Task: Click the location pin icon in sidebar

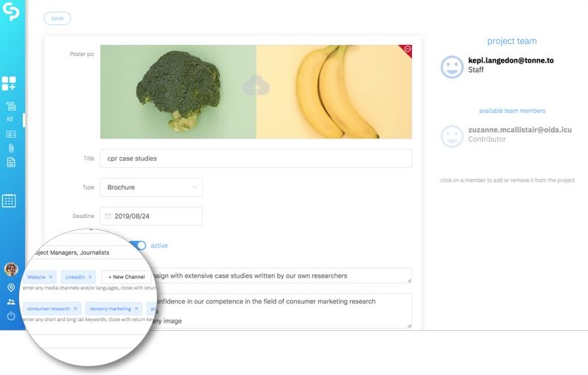Action: click(11, 287)
